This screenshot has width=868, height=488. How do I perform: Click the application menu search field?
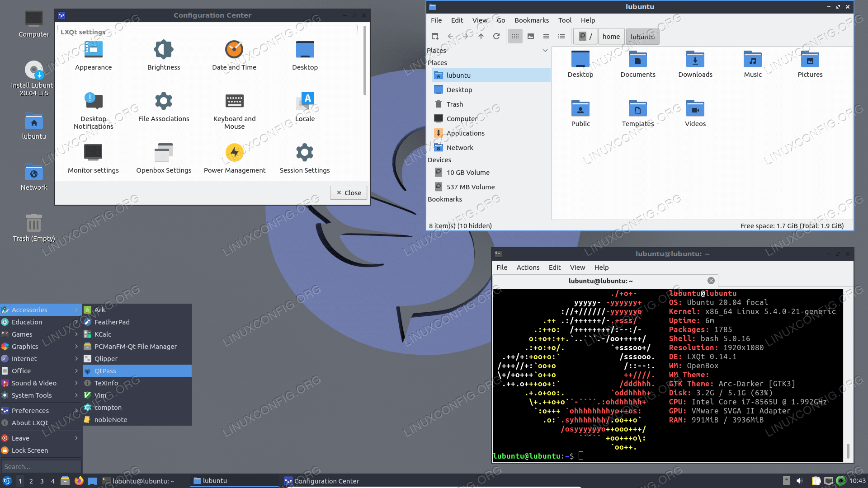pyautogui.click(x=41, y=466)
